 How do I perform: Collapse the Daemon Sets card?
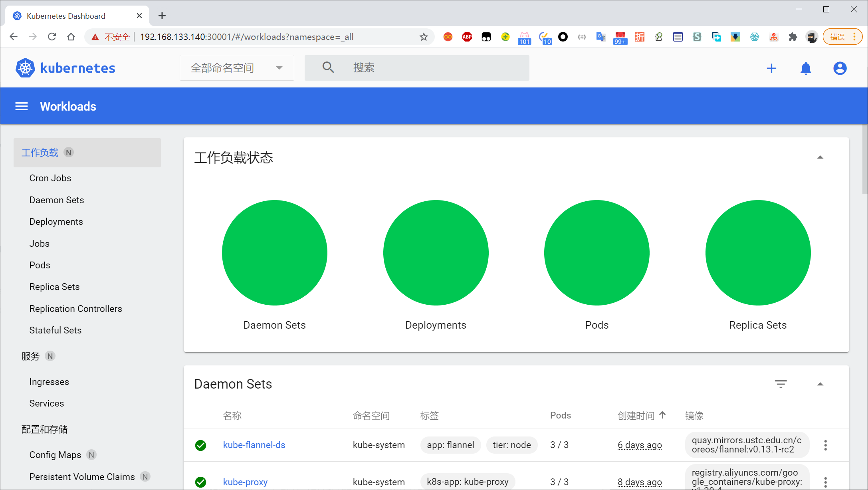click(820, 384)
